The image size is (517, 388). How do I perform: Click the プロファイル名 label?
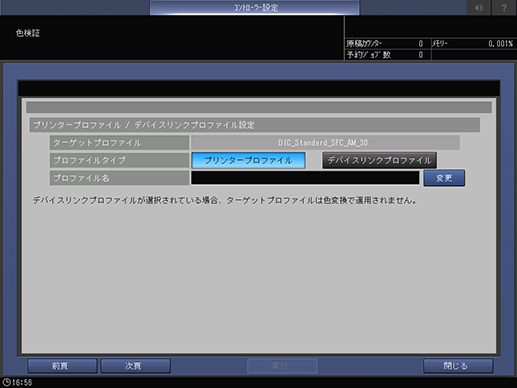pos(119,178)
